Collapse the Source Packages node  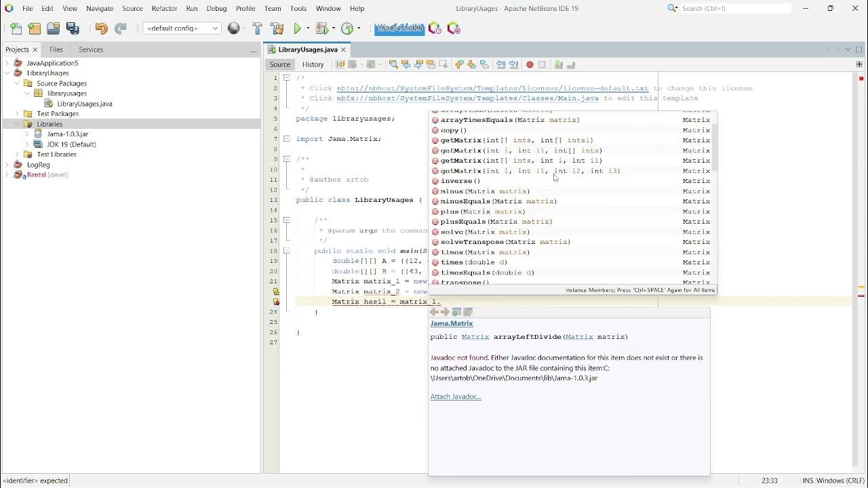point(18,83)
